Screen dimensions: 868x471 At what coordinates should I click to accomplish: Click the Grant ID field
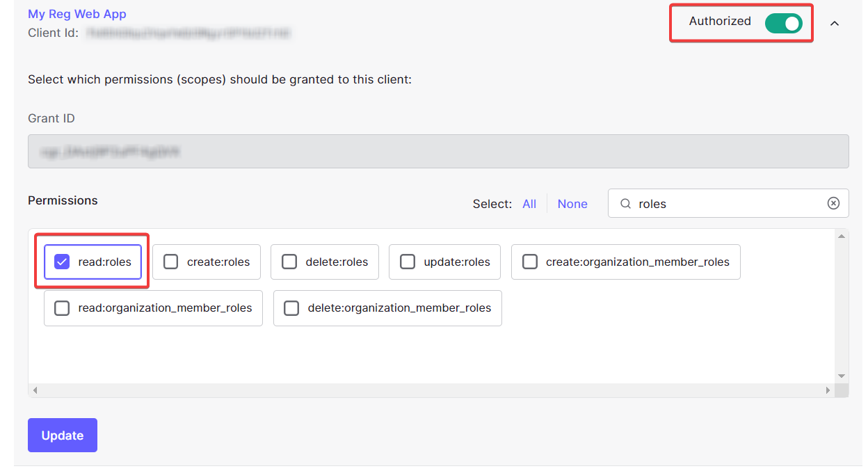(x=438, y=151)
